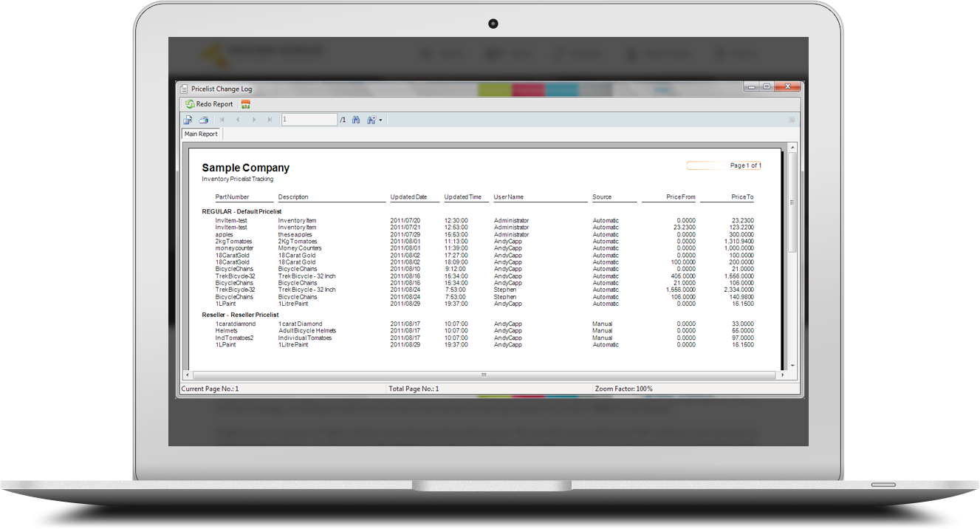
Task: Open the calendar date filter icon
Action: 246,104
